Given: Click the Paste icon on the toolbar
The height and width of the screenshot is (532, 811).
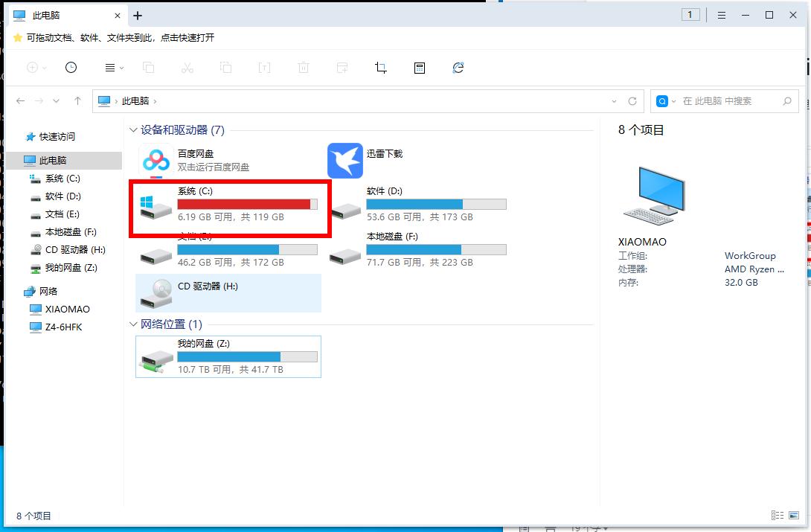Looking at the screenshot, I should (225, 67).
